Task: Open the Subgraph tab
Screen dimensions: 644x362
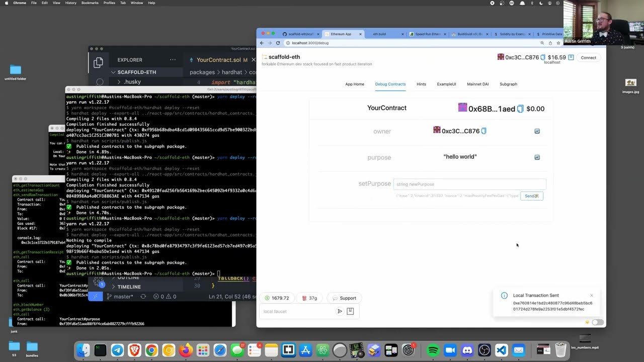Action: (x=508, y=84)
